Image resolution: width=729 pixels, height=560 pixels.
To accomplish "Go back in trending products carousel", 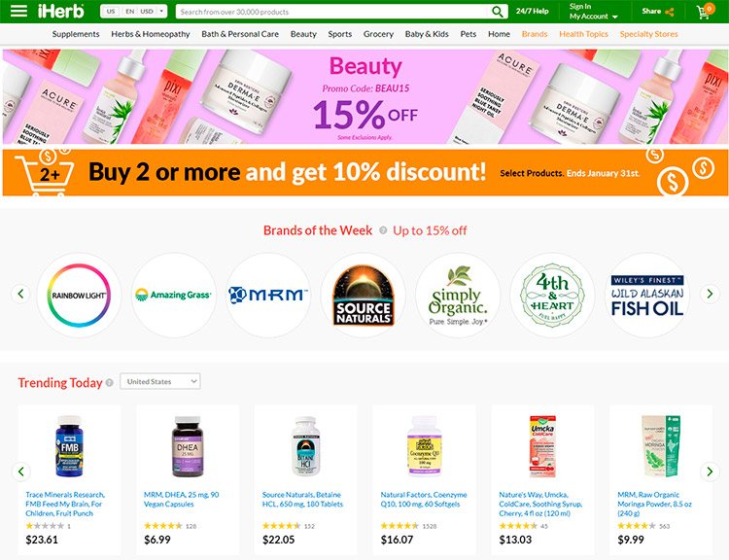I will pyautogui.click(x=20, y=472).
